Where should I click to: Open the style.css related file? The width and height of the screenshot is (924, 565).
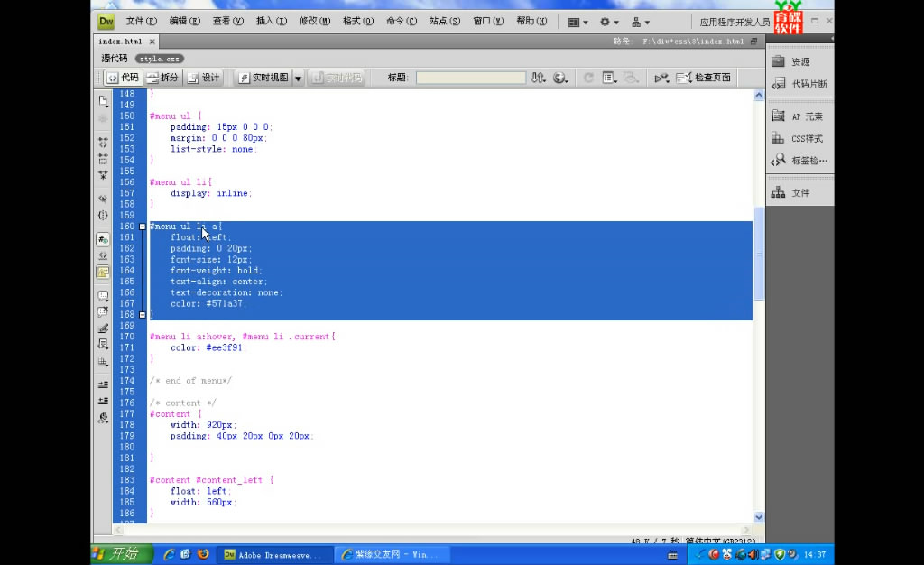[160, 59]
